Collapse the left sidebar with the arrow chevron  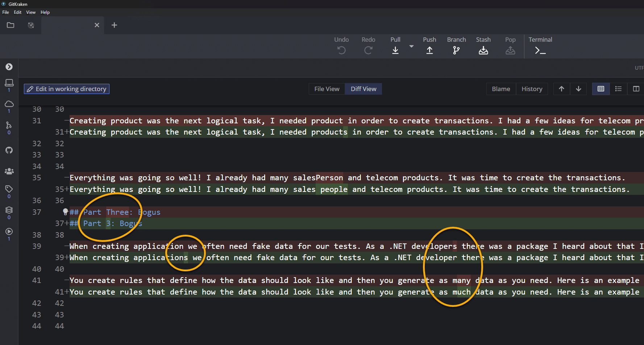[x=9, y=67]
